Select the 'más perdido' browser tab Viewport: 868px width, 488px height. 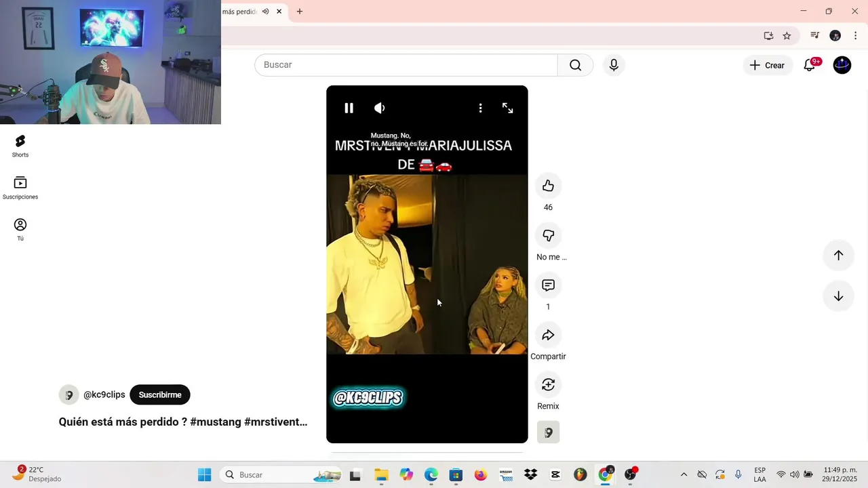[239, 12]
